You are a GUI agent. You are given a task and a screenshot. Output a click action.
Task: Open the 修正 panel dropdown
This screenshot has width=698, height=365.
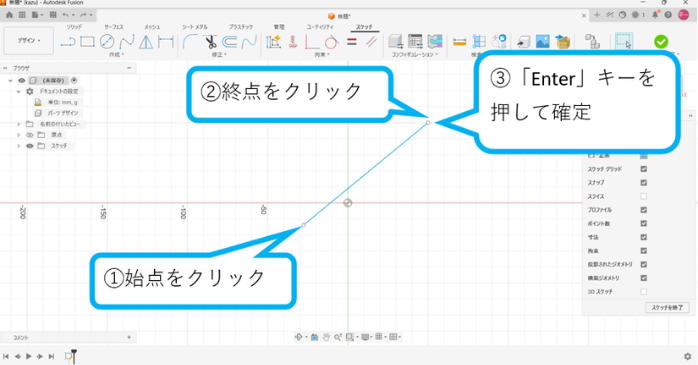219,55
